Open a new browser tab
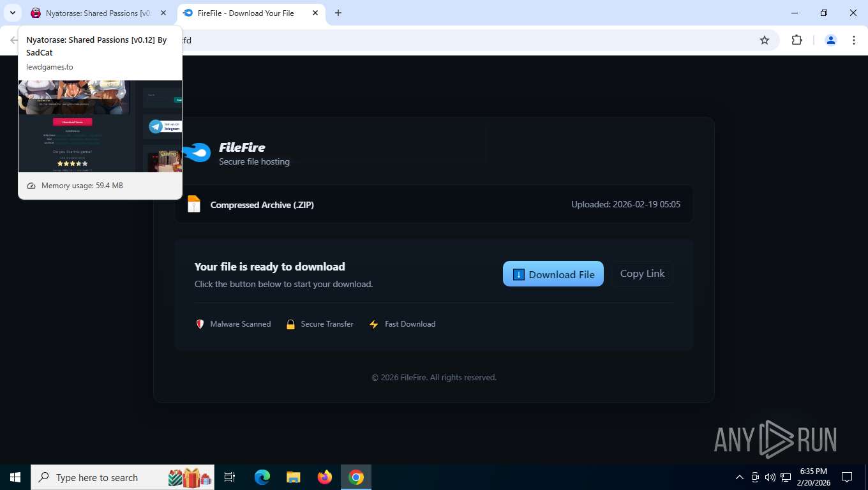The width and height of the screenshot is (868, 490). click(338, 13)
